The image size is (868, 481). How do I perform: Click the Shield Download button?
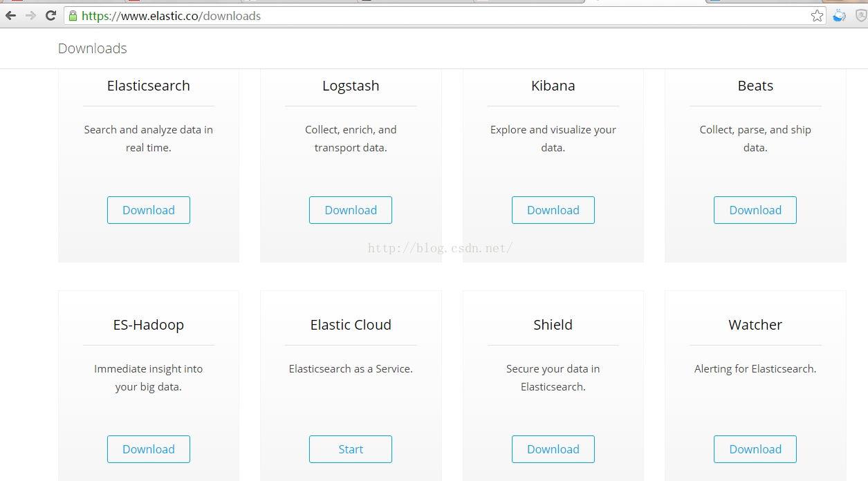coord(553,449)
